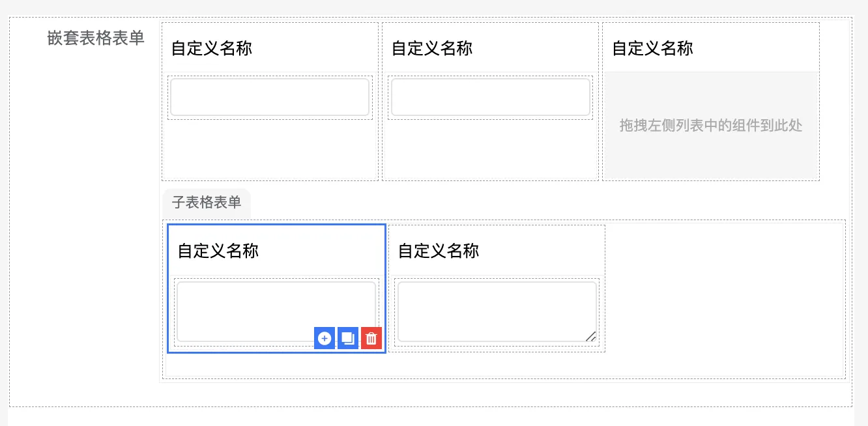The image size is (868, 426).
Task: Click the resize handle on the right textarea
Action: 590,337
